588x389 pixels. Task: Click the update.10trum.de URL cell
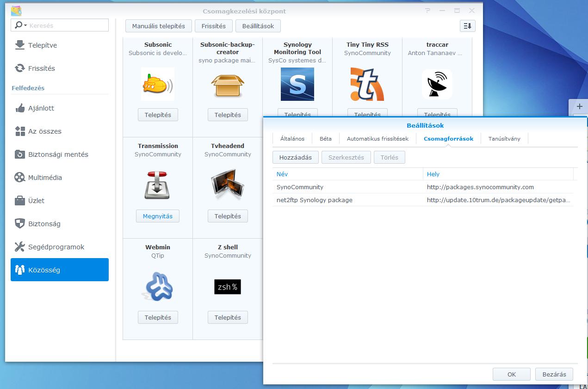pyautogui.click(x=498, y=200)
